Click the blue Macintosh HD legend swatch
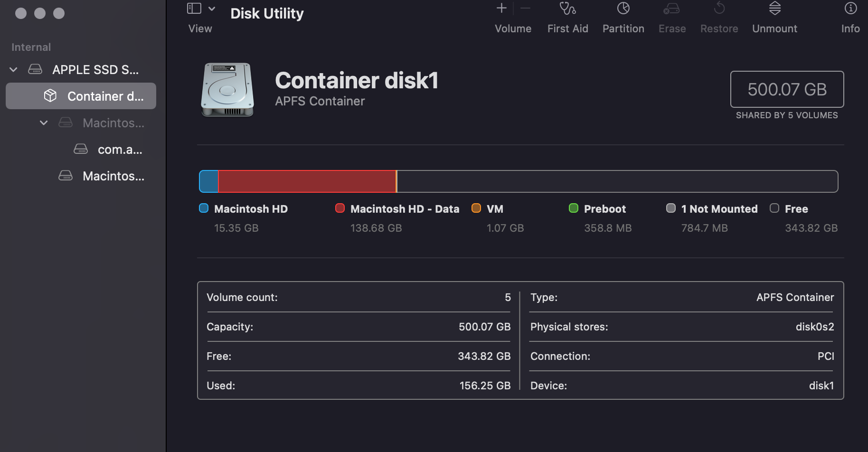Viewport: 868px width, 452px height. [x=204, y=208]
